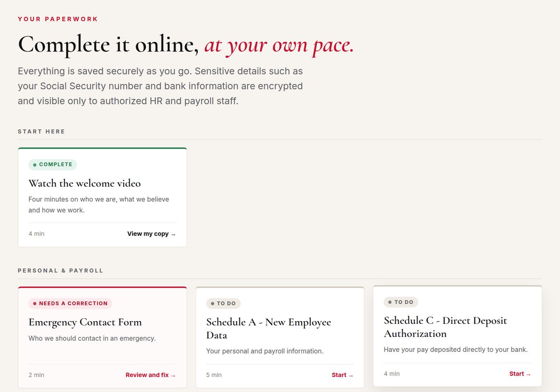Click the '4 min' duration on Schedule C card
Screen dimensions: 560x392
pyautogui.click(x=392, y=373)
